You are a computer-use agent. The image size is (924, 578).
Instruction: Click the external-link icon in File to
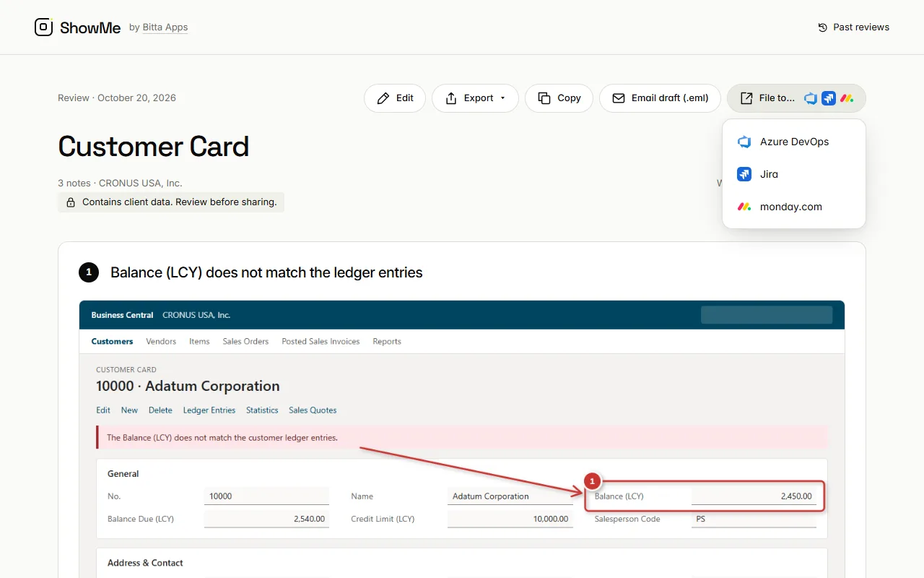point(746,98)
